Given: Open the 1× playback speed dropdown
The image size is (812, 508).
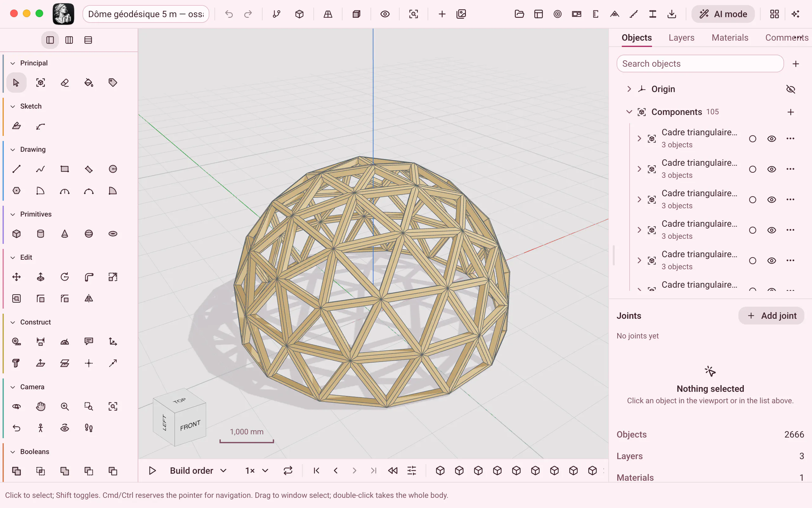Looking at the screenshot, I should click(x=257, y=471).
